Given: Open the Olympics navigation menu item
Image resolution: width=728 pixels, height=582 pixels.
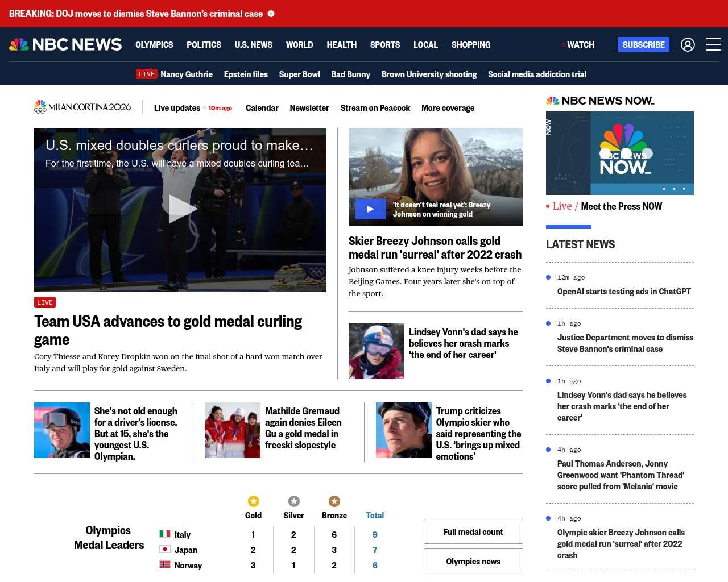Looking at the screenshot, I should (x=154, y=44).
